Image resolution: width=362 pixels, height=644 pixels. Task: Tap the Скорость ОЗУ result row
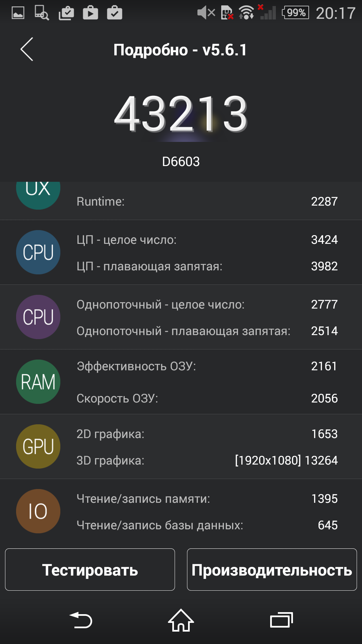click(x=207, y=398)
